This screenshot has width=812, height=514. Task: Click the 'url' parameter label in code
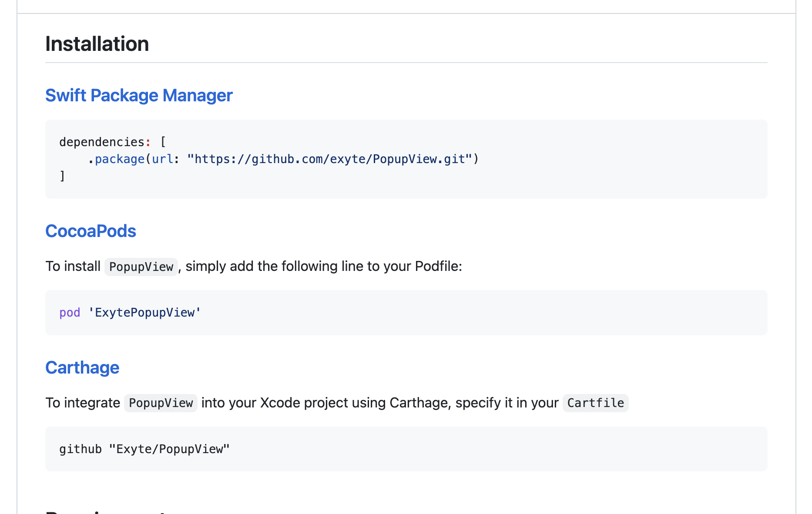(162, 159)
